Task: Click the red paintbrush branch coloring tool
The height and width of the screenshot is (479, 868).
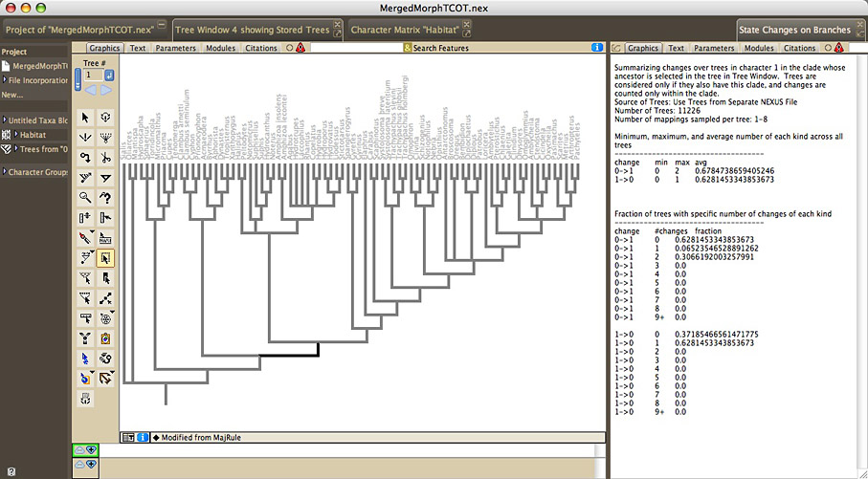Action: coord(85,238)
